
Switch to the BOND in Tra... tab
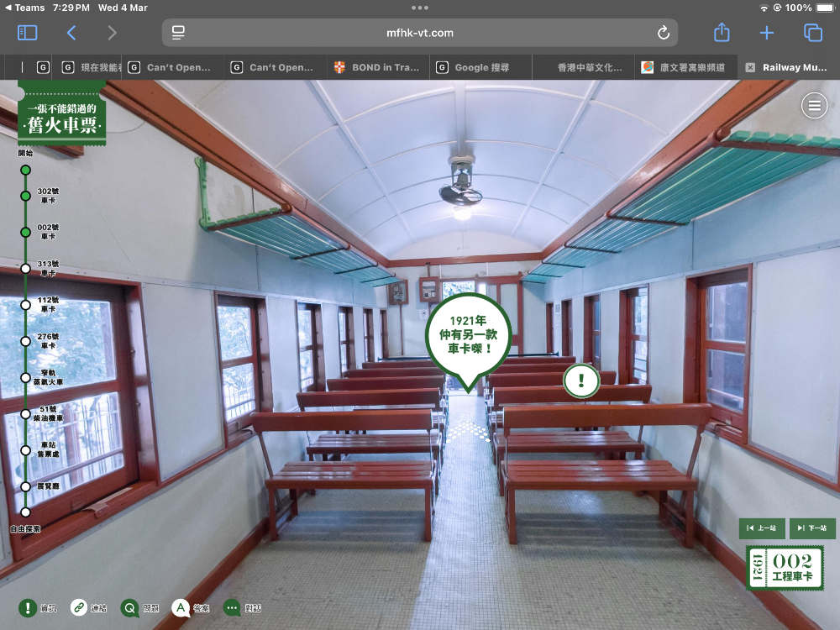[378, 67]
